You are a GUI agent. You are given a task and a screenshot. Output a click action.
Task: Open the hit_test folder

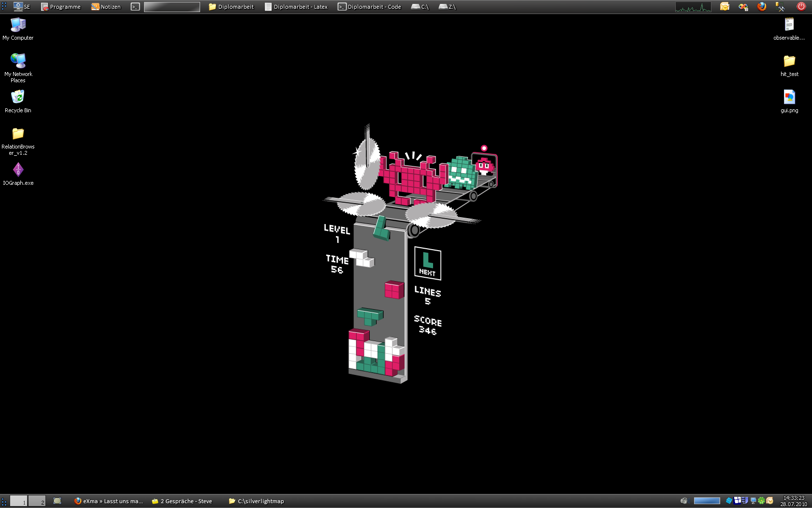pyautogui.click(x=789, y=65)
